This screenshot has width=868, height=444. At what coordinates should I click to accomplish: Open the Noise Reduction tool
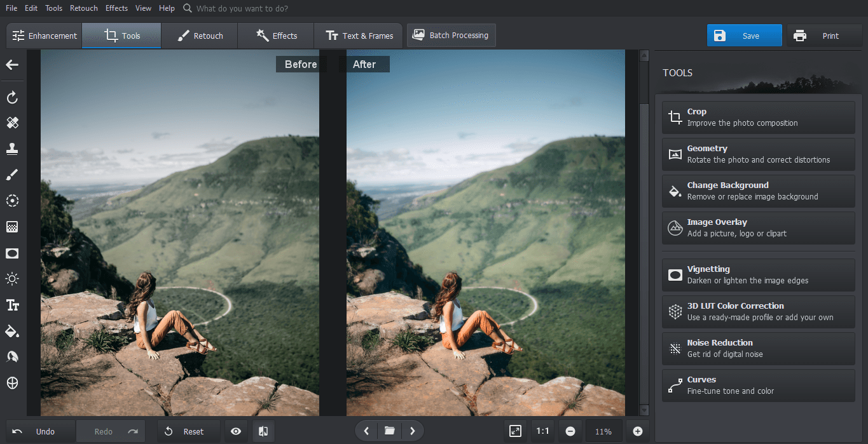coord(759,349)
